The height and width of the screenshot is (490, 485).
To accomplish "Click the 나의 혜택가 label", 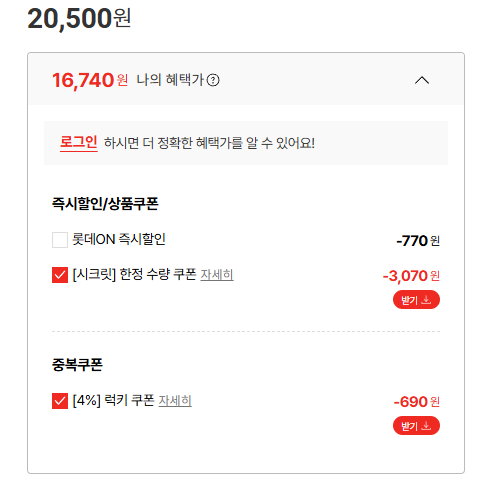I will click(x=170, y=80).
